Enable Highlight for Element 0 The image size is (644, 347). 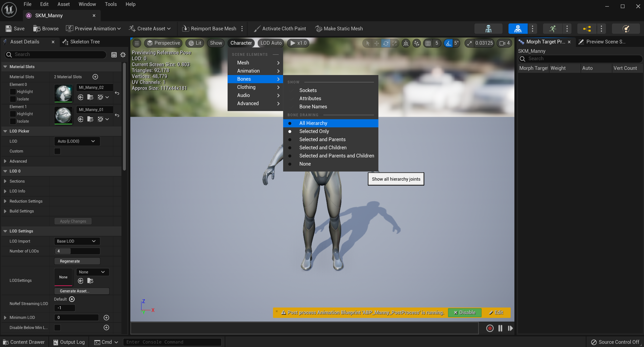pyautogui.click(x=13, y=92)
